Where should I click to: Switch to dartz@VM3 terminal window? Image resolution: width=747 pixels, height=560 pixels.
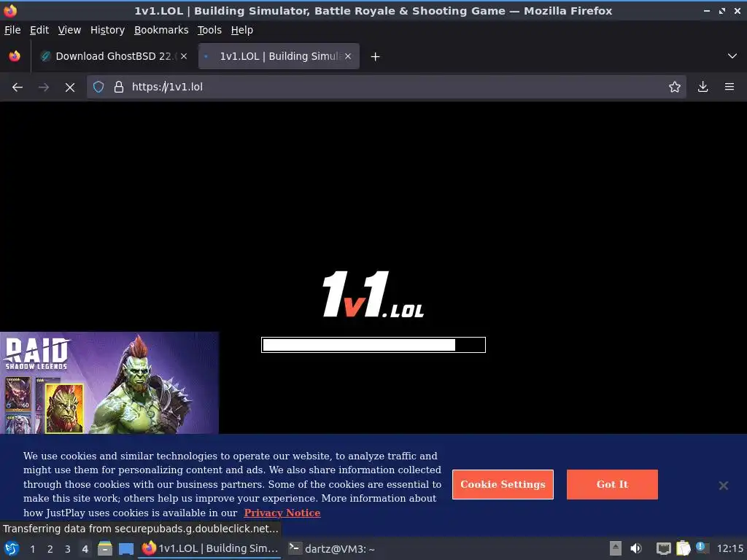[332, 548]
